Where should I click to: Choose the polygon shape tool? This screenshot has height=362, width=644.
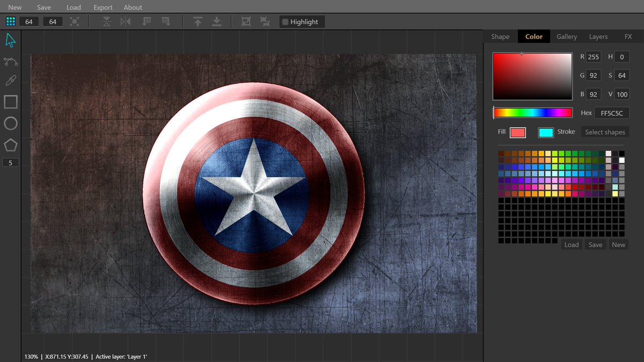coord(11,145)
